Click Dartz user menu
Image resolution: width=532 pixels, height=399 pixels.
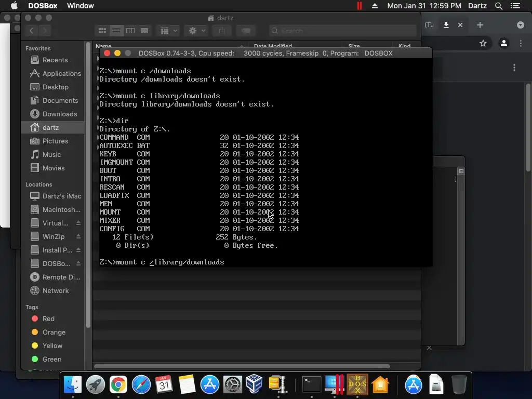click(x=477, y=6)
